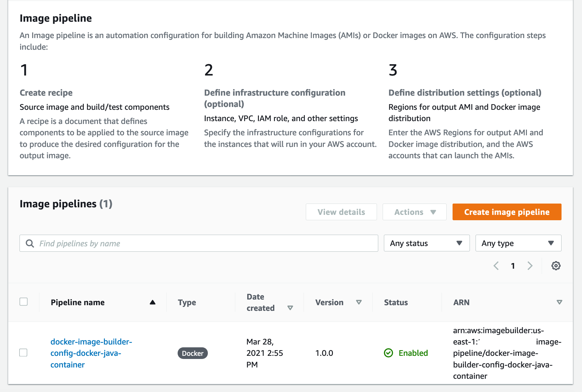Screen dimensions: 582x392
Task: Click the Date created sort control
Action: coord(290,308)
